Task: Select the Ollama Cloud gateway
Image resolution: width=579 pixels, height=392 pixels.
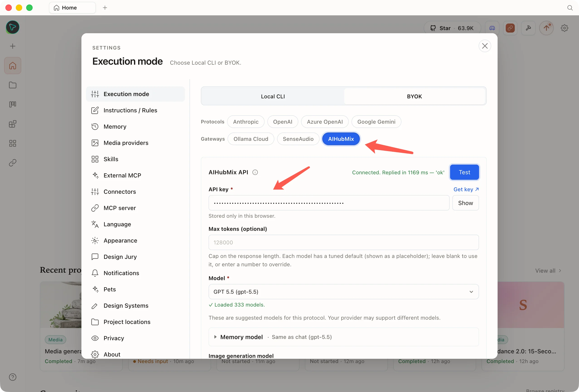Action: click(251, 139)
